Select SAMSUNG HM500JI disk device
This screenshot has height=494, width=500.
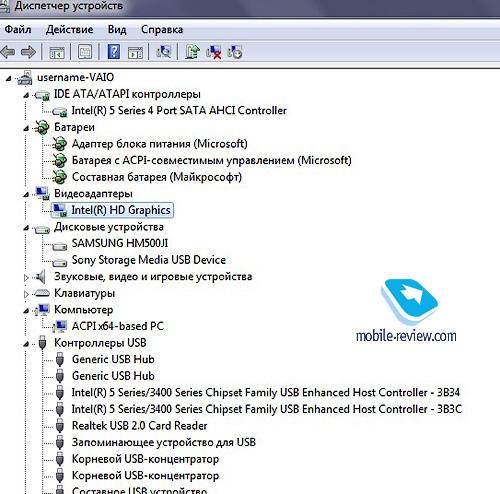[120, 243]
